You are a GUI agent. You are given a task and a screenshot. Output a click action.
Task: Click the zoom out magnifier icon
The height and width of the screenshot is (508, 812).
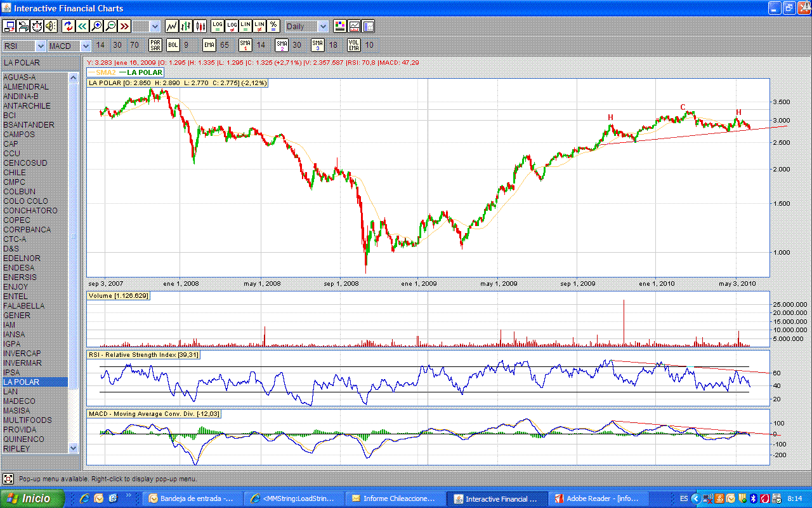(110, 26)
